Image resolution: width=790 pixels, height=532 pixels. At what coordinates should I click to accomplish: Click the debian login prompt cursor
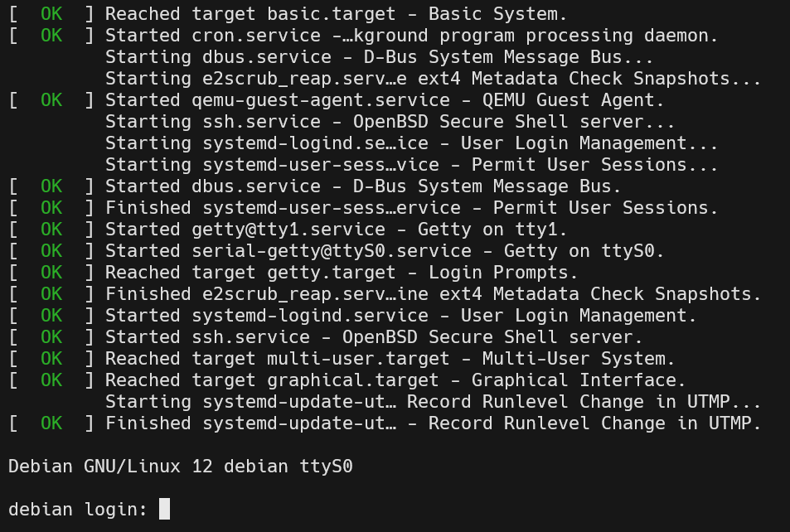click(164, 509)
